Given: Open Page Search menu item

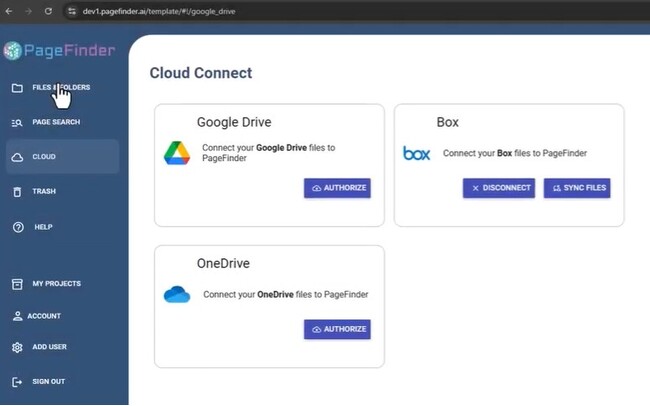Looking at the screenshot, I should (x=62, y=122).
